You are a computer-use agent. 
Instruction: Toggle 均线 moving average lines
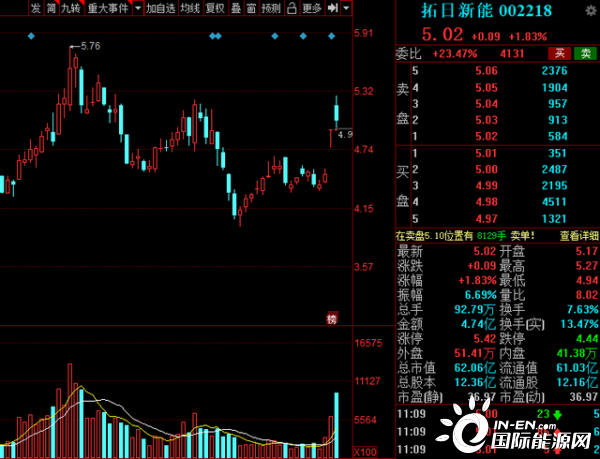(189, 8)
